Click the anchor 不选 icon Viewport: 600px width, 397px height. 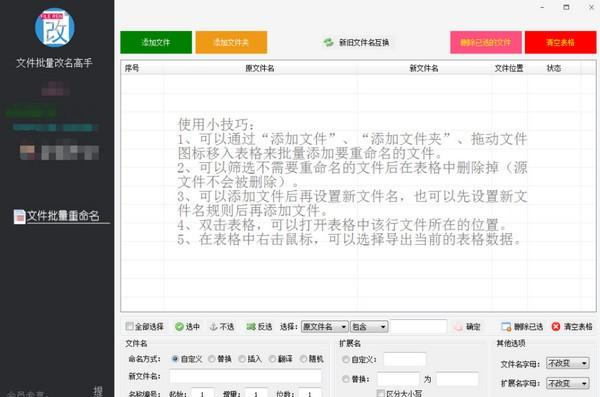214,327
